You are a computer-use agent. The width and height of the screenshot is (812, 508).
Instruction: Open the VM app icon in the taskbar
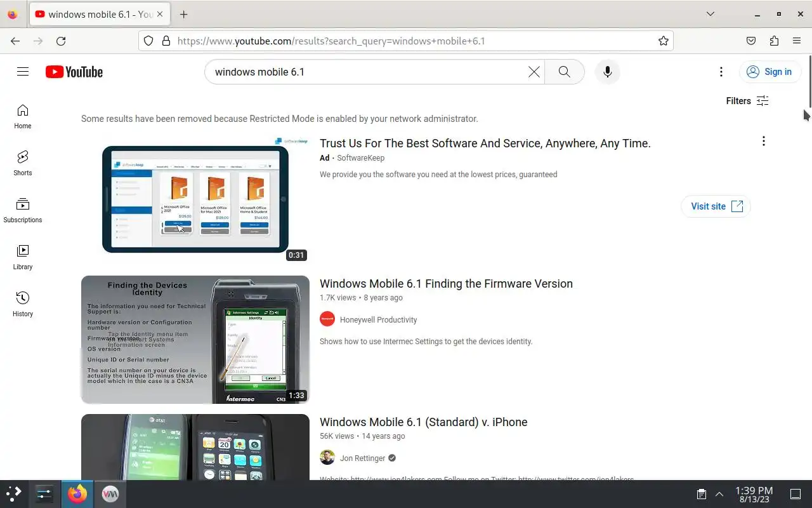pos(110,494)
